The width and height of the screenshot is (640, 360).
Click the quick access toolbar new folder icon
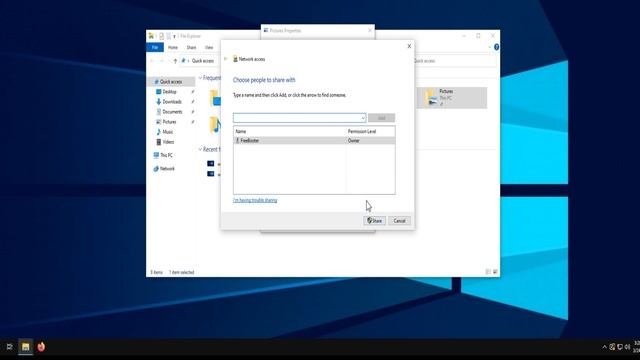168,36
